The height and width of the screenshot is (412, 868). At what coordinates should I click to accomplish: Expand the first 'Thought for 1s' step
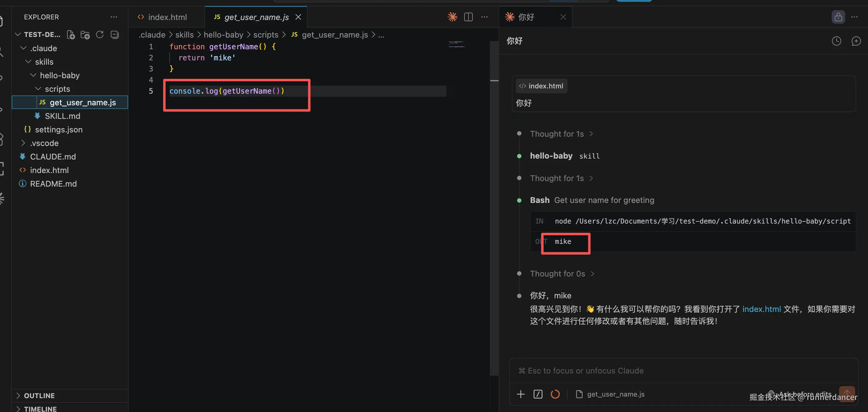[561, 134]
